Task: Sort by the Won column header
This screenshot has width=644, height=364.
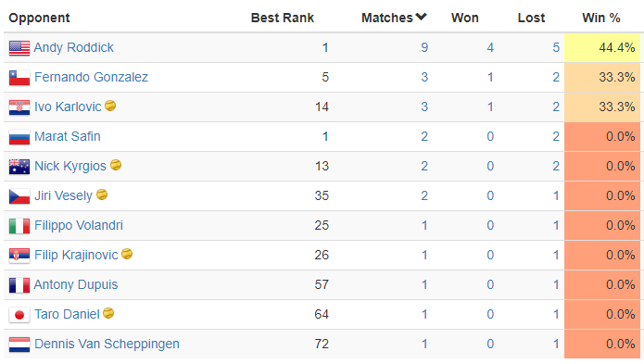Action: [465, 18]
